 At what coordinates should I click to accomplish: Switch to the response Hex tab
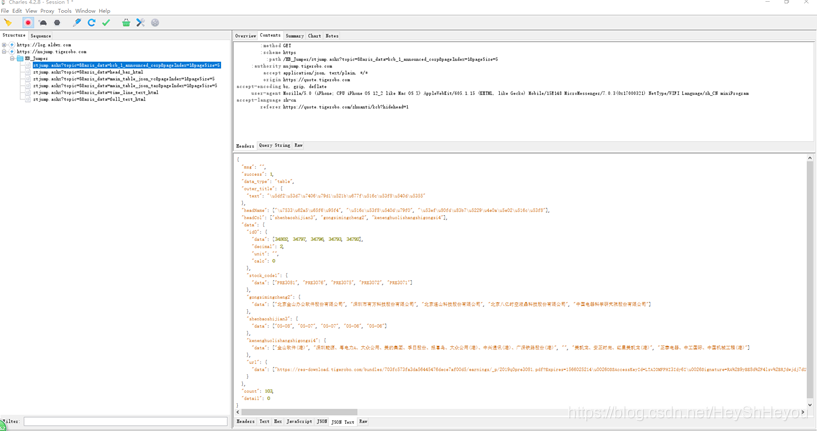point(278,421)
